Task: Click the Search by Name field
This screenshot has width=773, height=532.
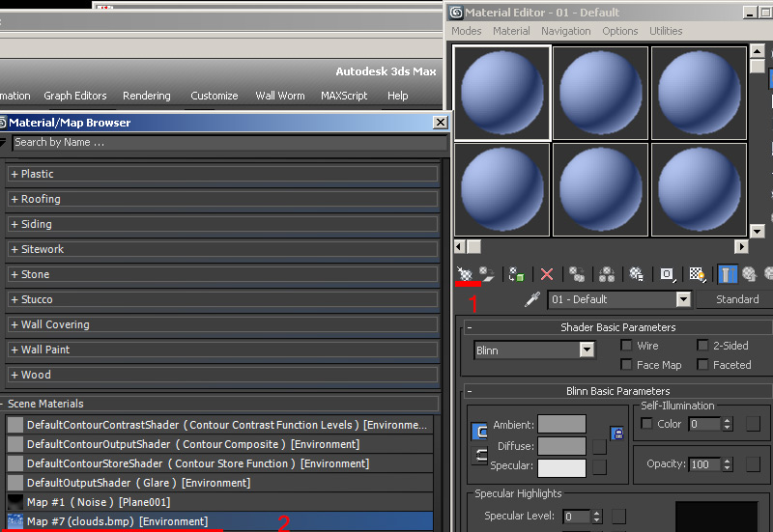Action: coord(229,142)
